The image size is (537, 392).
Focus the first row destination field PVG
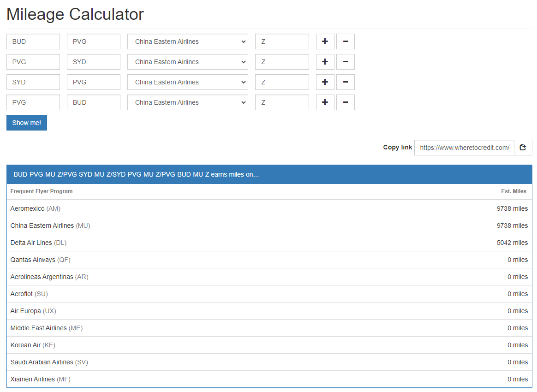click(x=94, y=42)
